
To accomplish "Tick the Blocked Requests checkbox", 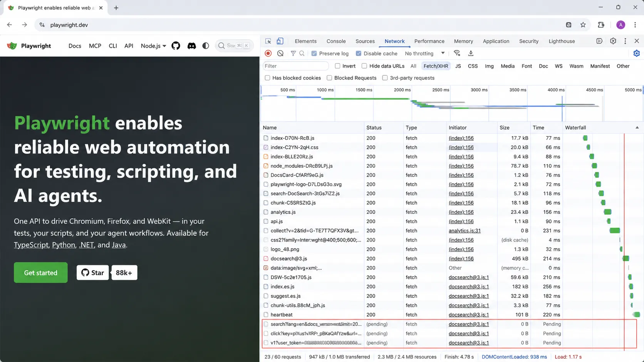I will click(329, 78).
